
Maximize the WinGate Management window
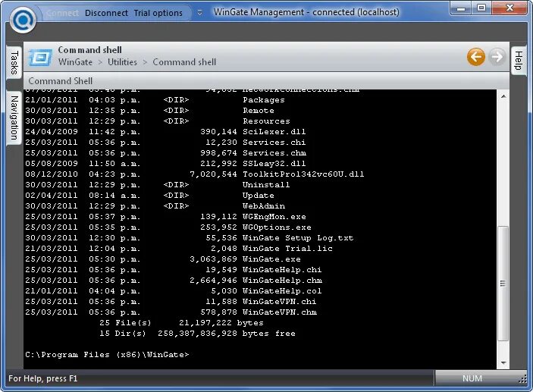tap(481, 8)
